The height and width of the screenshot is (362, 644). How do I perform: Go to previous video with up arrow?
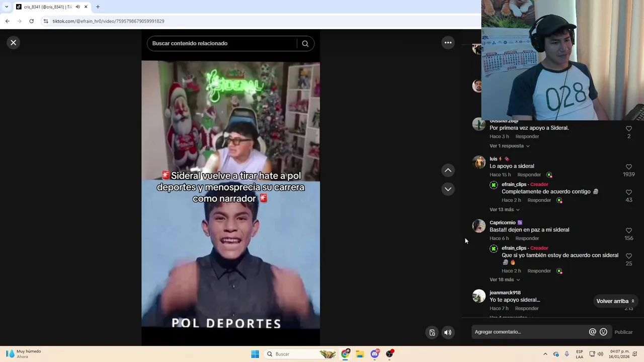[x=448, y=170]
